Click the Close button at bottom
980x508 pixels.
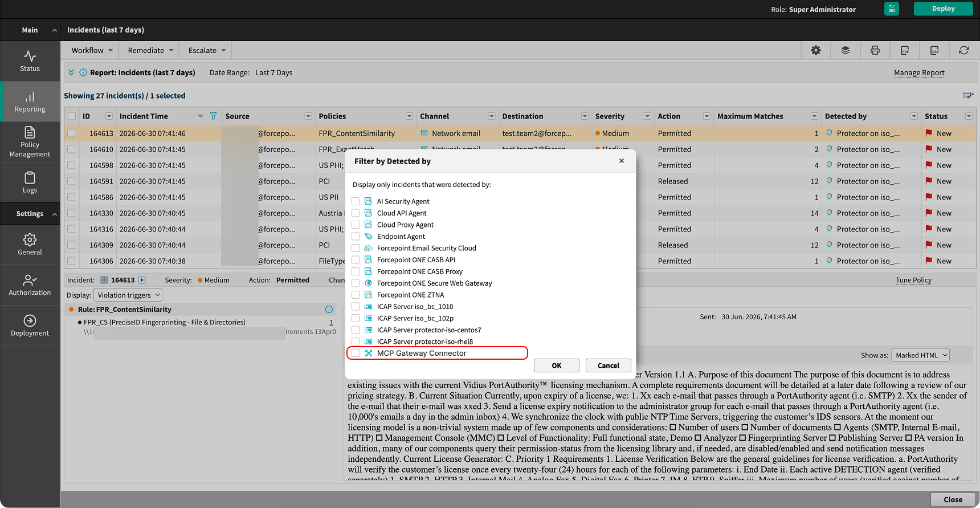tap(953, 499)
